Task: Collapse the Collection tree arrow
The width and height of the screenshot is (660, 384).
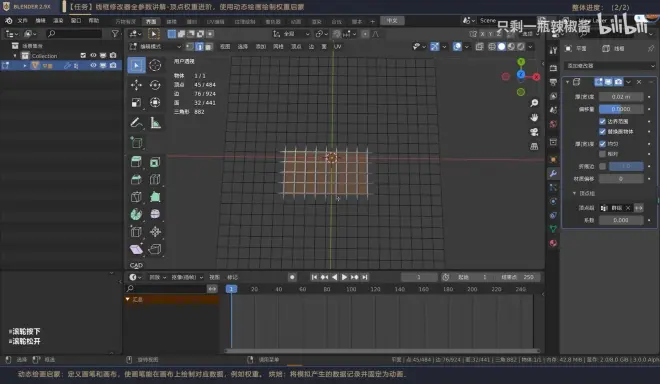Action: (x=15, y=56)
